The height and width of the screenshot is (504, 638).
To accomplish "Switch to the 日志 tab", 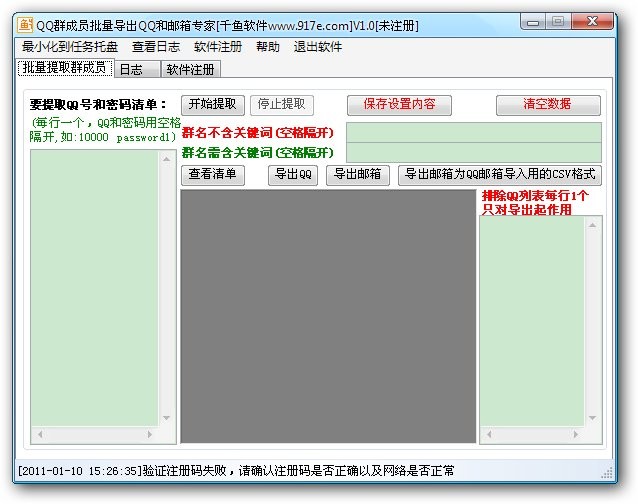I will pyautogui.click(x=138, y=70).
